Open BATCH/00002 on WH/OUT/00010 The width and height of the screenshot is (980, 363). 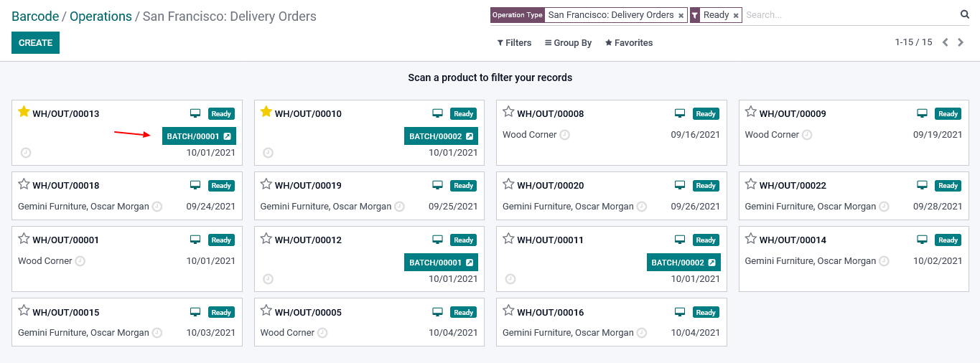(x=441, y=136)
